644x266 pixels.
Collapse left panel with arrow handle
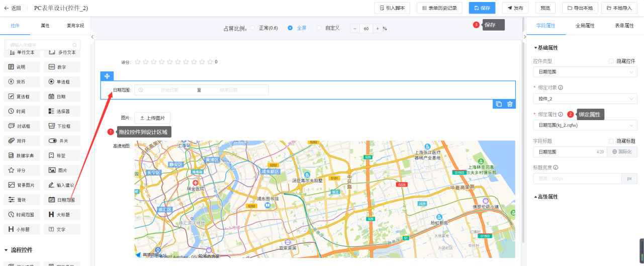click(93, 37)
